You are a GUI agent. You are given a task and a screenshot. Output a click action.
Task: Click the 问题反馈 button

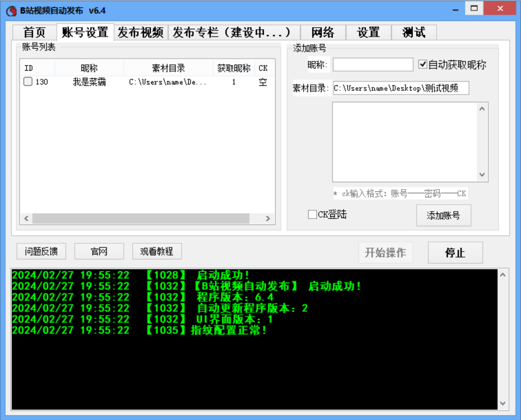click(41, 251)
